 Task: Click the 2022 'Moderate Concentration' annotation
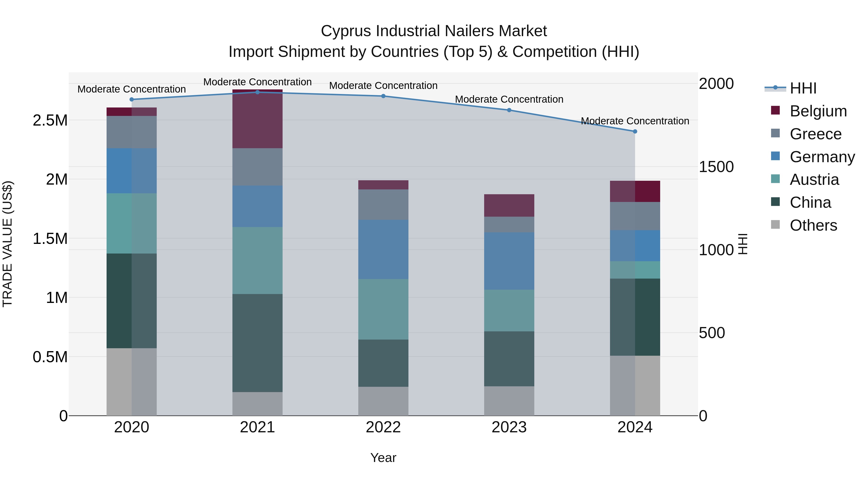click(383, 86)
